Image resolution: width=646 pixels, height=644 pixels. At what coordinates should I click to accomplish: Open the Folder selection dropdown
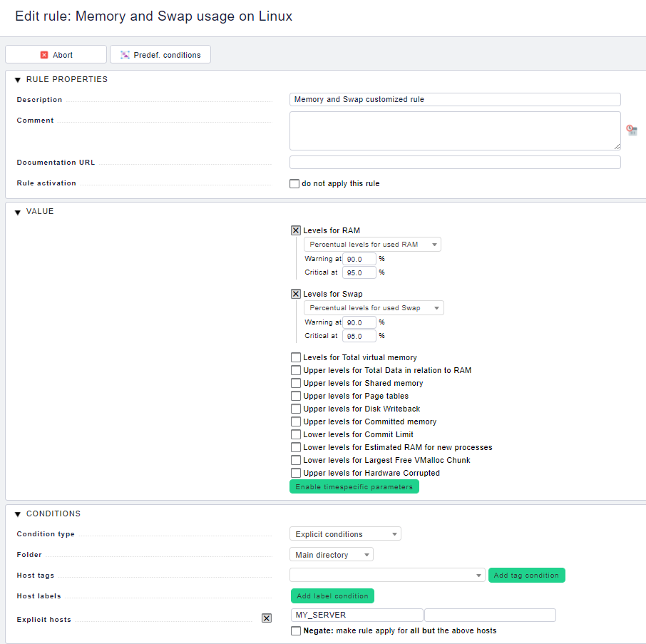[331, 554]
